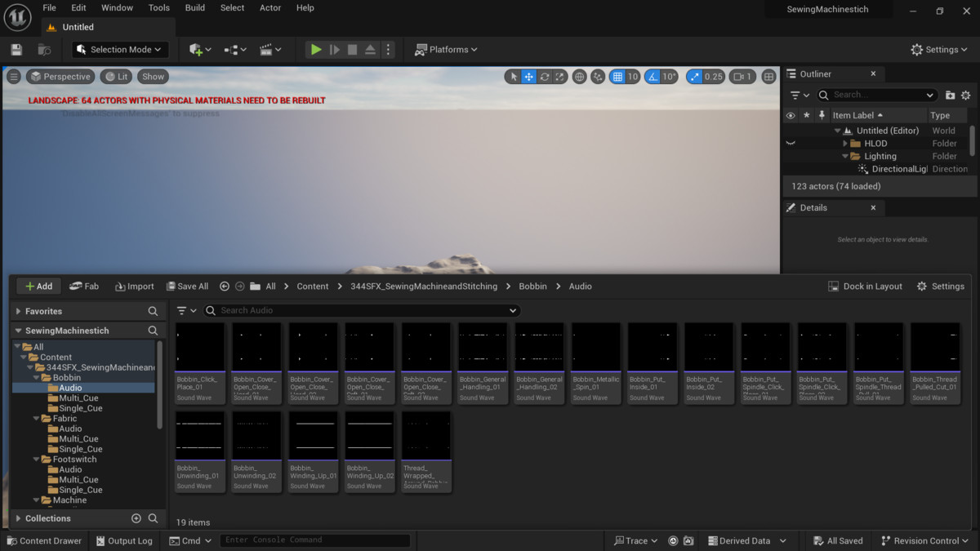The width and height of the screenshot is (980, 551).
Task: Open Revision Control dropdown in status bar
Action: 924,540
